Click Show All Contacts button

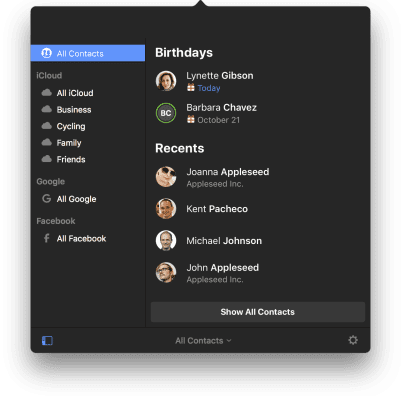[x=258, y=312]
